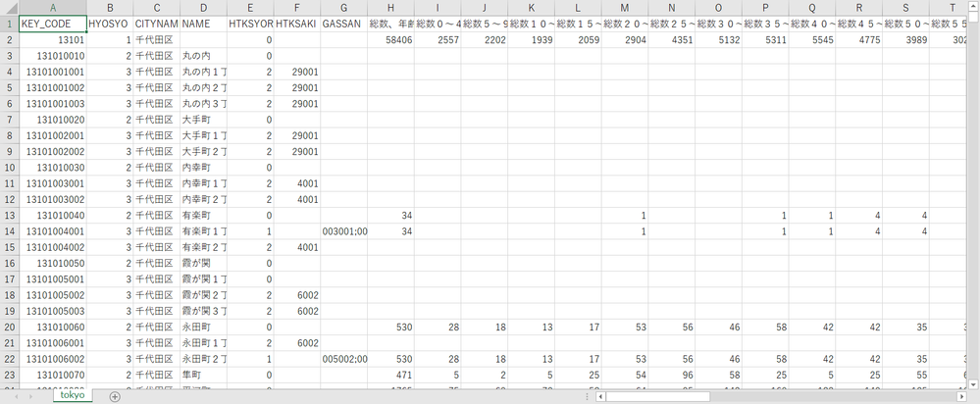Select column Q header
This screenshot has width=980, height=404.
tap(812, 8)
